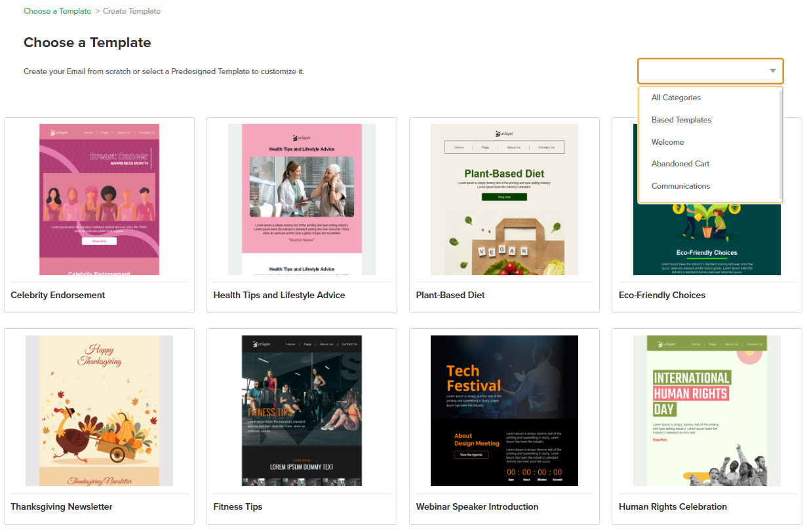Choose Based Templates category option
This screenshot has width=807, height=532.
[x=681, y=120]
